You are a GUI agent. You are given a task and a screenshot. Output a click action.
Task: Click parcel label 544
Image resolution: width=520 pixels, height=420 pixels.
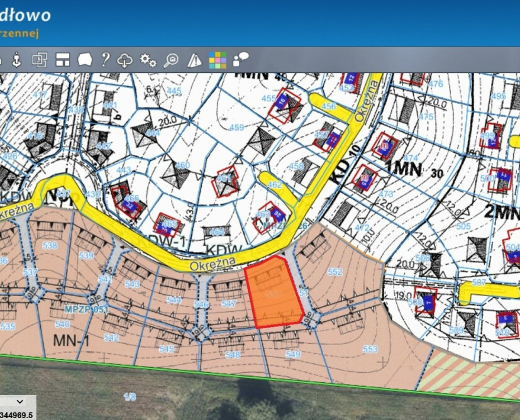click(x=174, y=300)
